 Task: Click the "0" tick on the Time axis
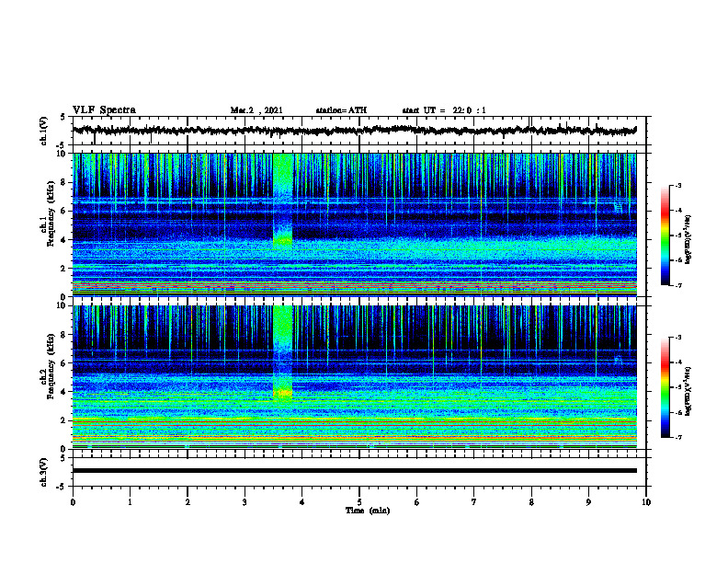[73, 502]
